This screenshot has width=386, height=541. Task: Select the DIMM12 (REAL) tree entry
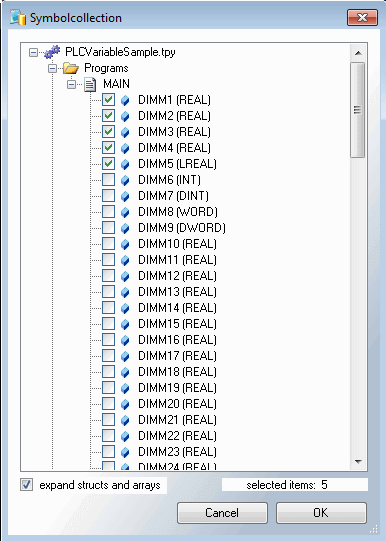pos(177,276)
